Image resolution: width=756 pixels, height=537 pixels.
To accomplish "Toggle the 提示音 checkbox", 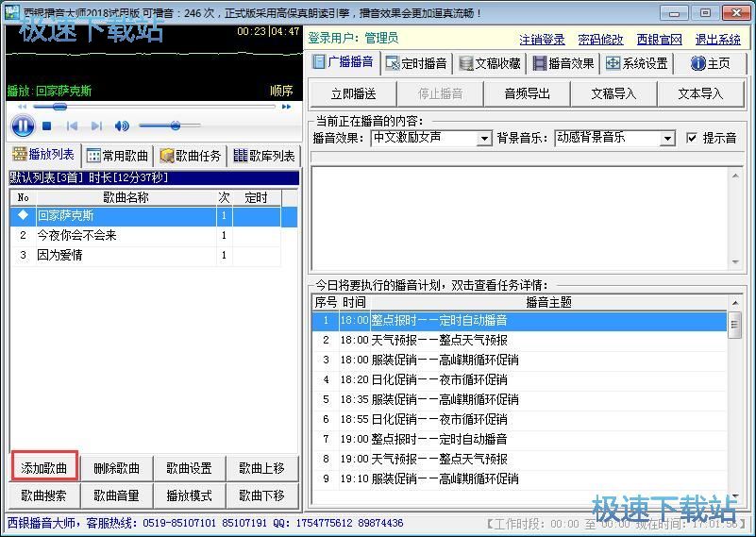I will click(692, 138).
